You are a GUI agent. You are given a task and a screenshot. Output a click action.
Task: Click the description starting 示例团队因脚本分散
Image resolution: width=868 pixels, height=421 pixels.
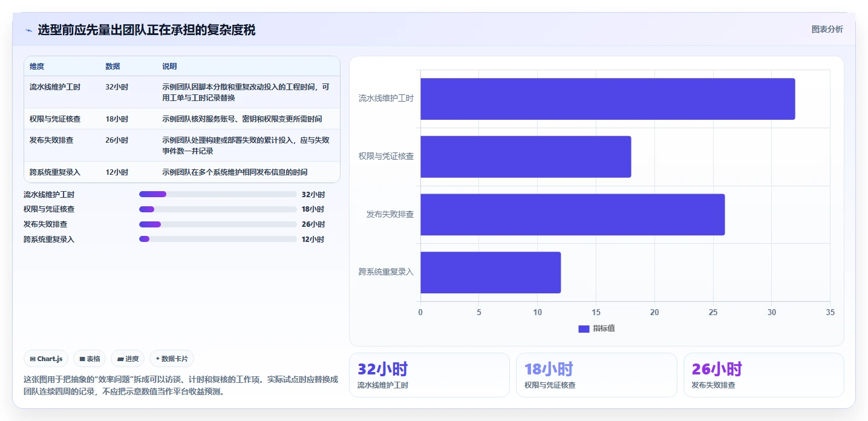click(x=246, y=92)
